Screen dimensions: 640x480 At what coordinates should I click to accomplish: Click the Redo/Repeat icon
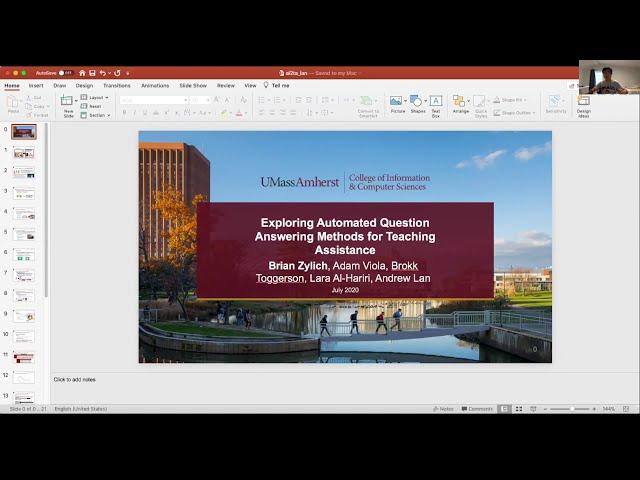click(117, 73)
